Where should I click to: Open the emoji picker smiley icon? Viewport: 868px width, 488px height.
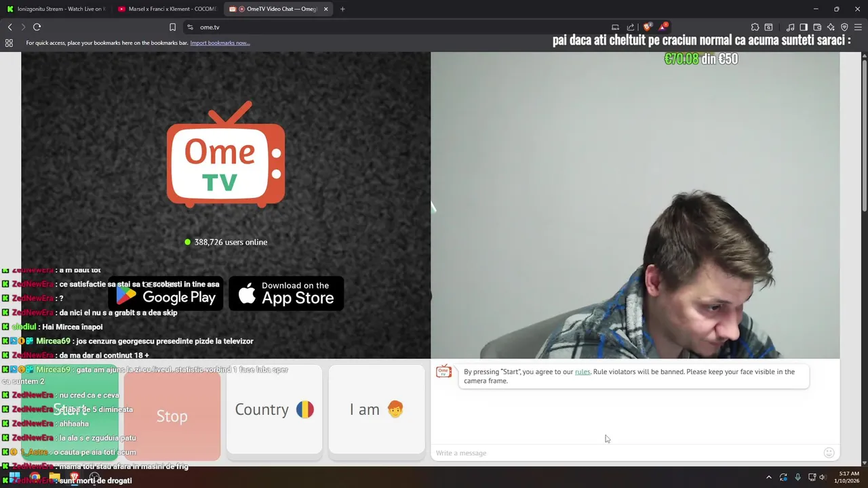click(x=829, y=453)
